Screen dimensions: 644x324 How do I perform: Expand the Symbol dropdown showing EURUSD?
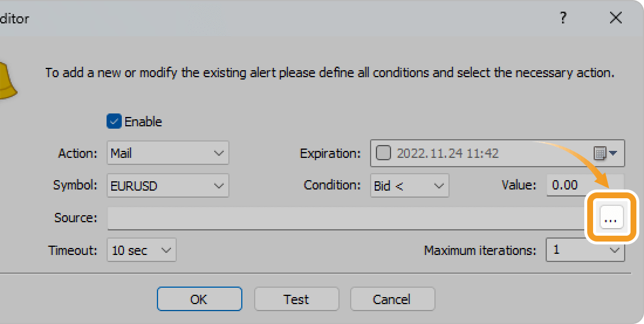tap(168, 186)
